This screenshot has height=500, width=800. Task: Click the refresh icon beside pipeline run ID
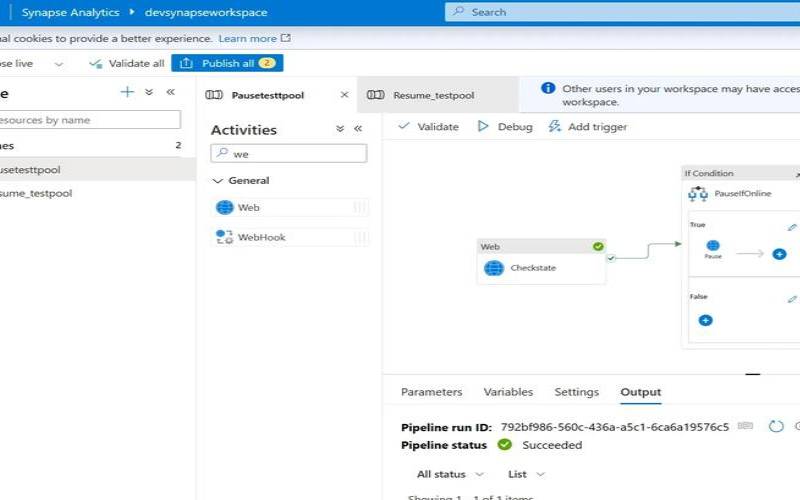(x=776, y=426)
